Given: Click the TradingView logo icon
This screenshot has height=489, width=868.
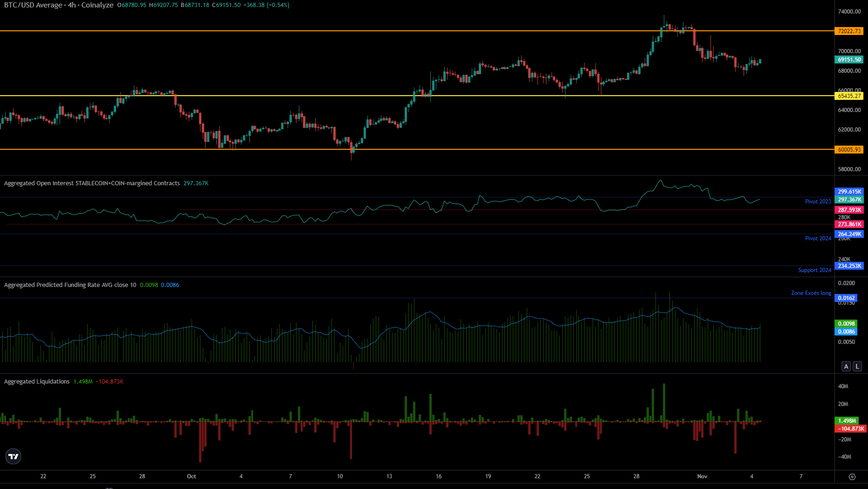Looking at the screenshot, I should [x=14, y=456].
